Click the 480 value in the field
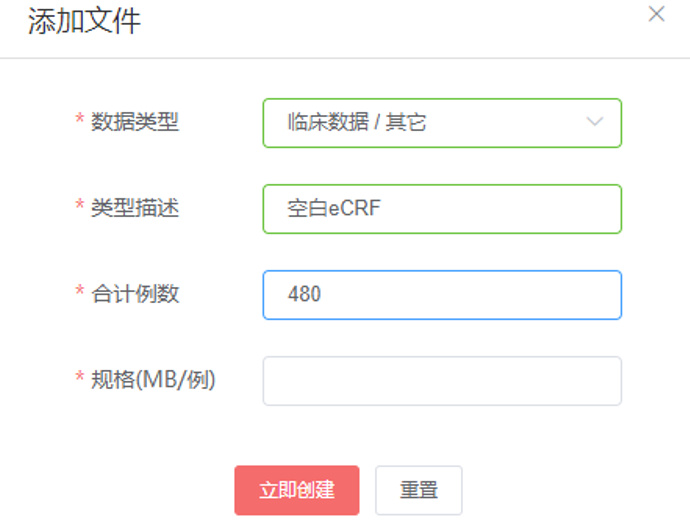 [304, 295]
